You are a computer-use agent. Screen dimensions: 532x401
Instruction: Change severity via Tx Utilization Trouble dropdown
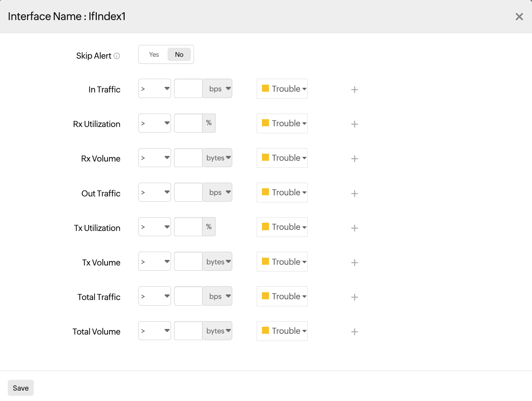point(282,227)
